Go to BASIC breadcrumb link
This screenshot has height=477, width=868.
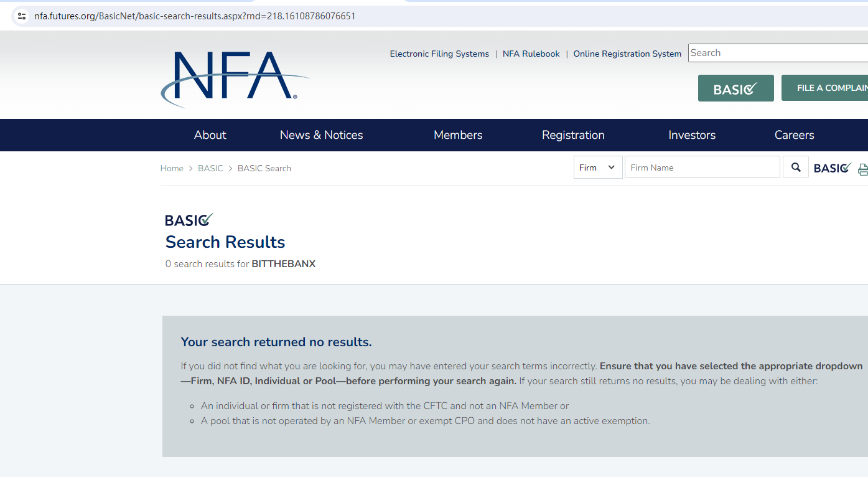tap(210, 168)
